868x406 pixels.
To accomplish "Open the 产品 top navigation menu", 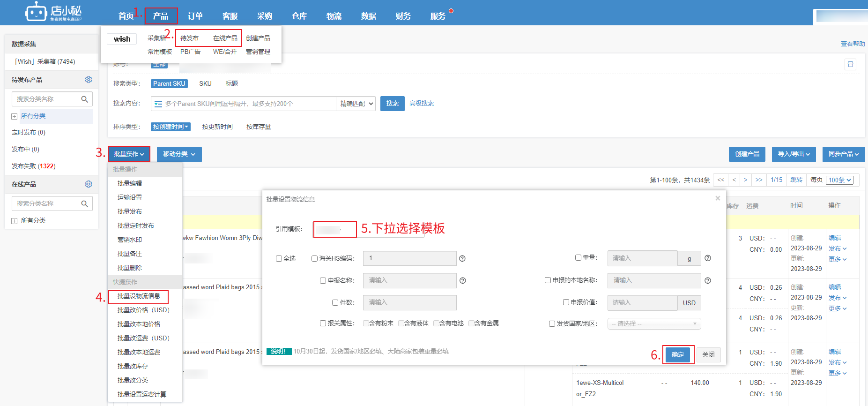I will pos(161,16).
